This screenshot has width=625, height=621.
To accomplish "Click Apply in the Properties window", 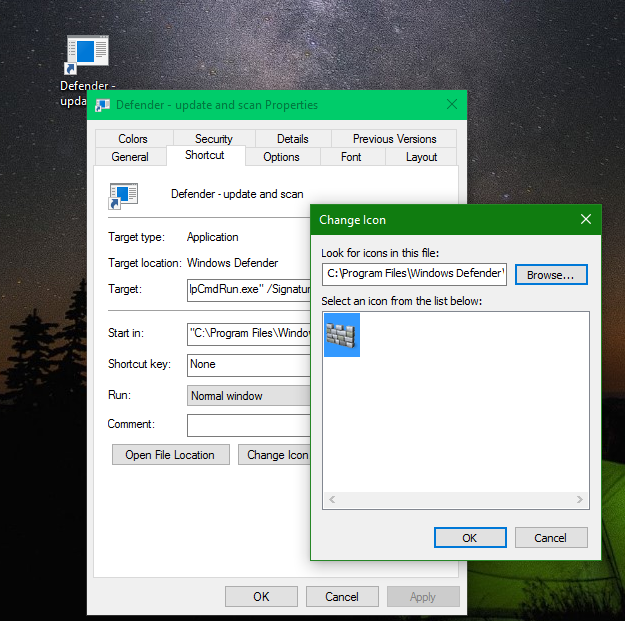I will pos(423,597).
